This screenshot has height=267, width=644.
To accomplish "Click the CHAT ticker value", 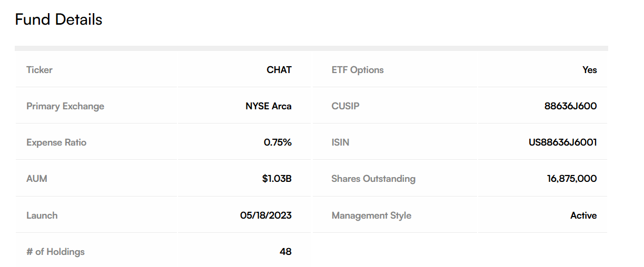I will (x=279, y=70).
